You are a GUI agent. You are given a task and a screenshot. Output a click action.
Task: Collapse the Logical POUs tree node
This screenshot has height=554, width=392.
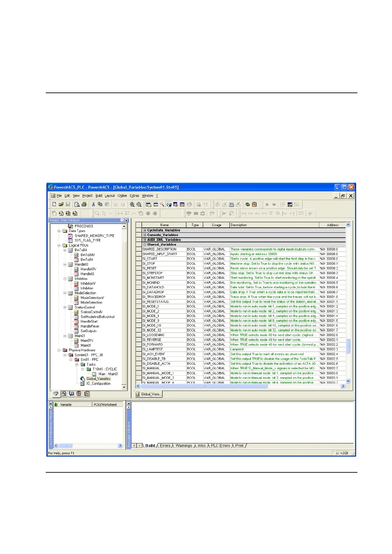59,245
